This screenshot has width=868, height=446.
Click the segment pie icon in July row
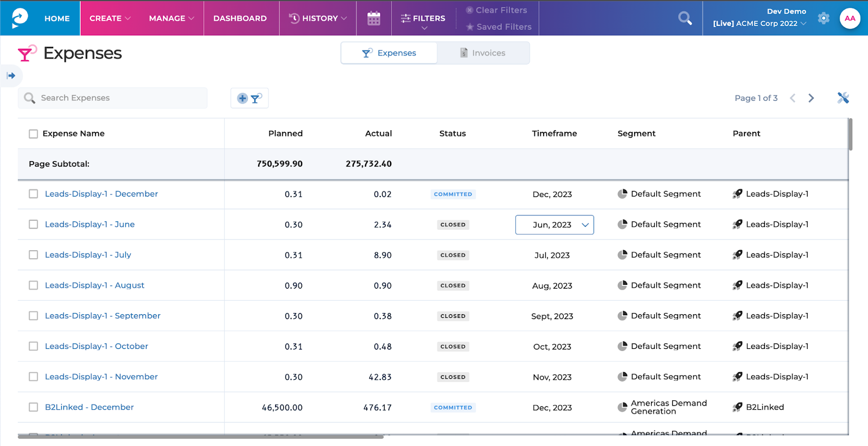622,254
